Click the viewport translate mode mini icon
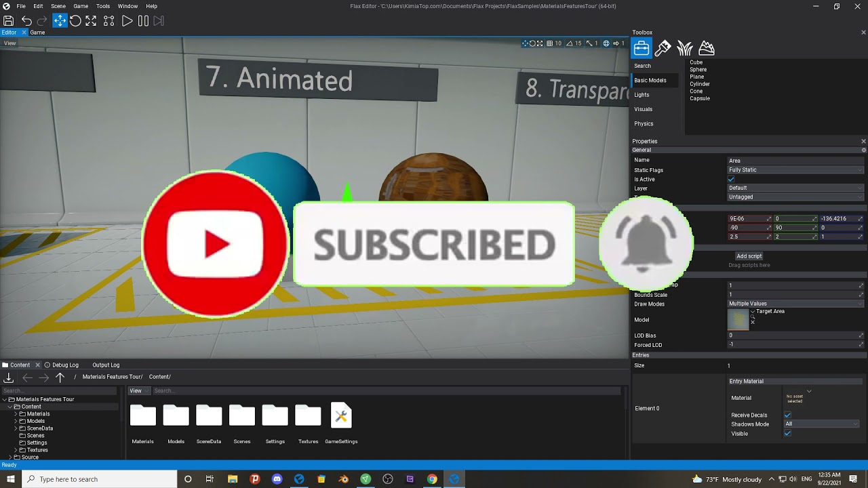Image resolution: width=868 pixels, height=488 pixels. point(525,43)
